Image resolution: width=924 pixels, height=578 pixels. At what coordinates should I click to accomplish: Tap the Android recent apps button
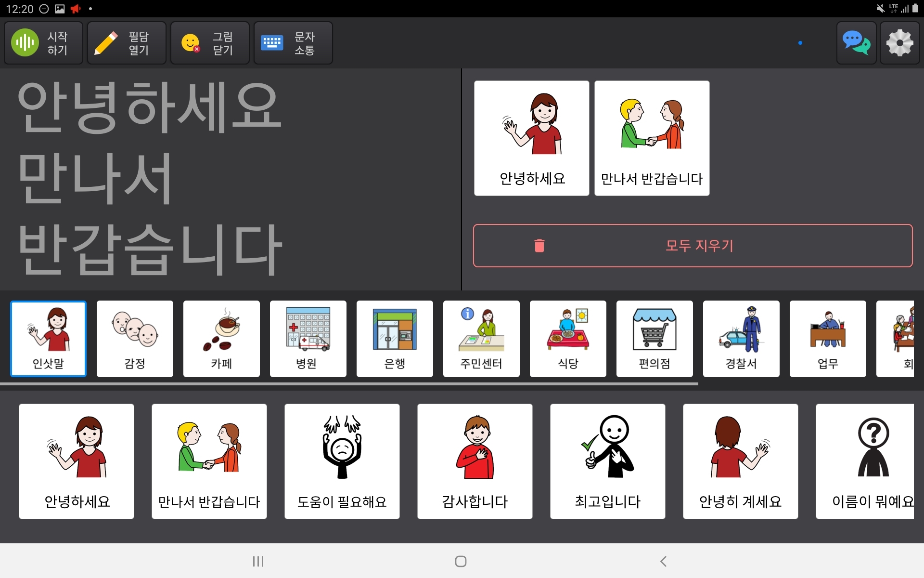point(258,561)
